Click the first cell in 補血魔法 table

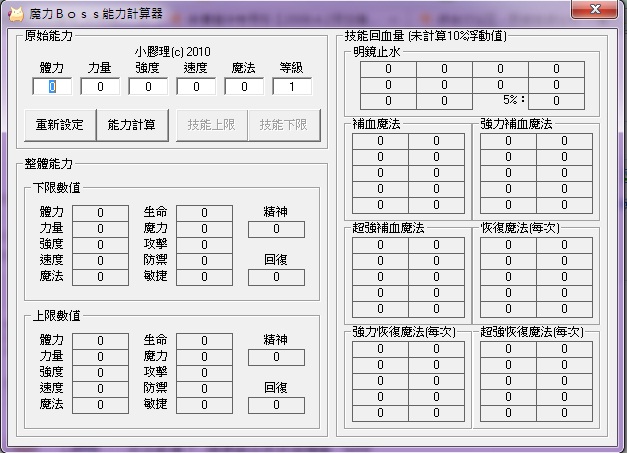(x=380, y=141)
